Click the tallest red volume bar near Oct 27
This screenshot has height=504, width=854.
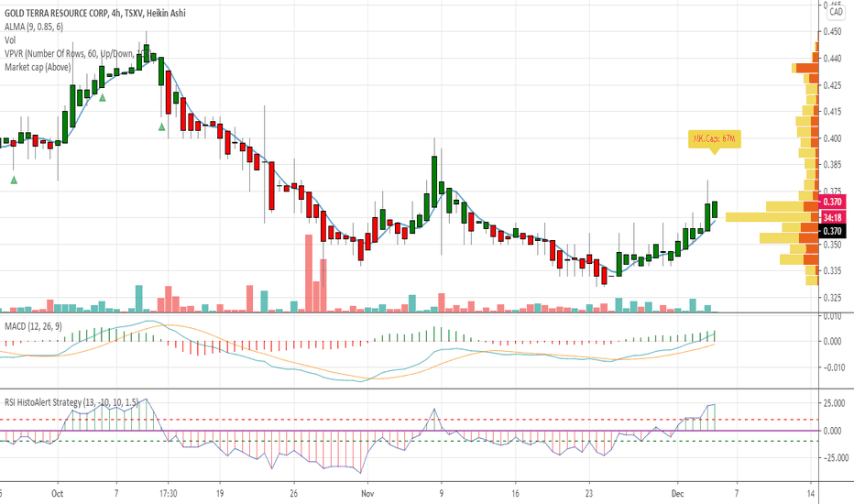309,273
